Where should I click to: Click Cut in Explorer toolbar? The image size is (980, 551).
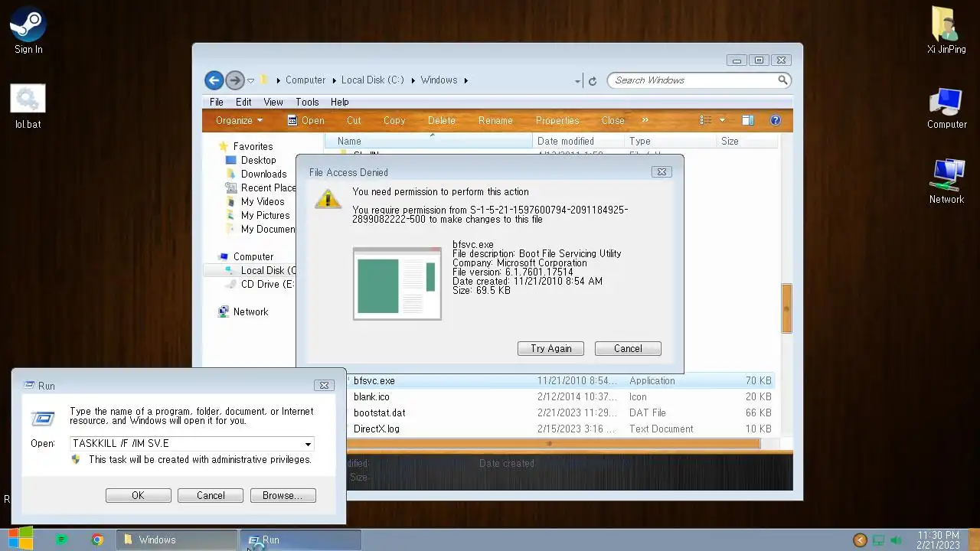point(354,120)
